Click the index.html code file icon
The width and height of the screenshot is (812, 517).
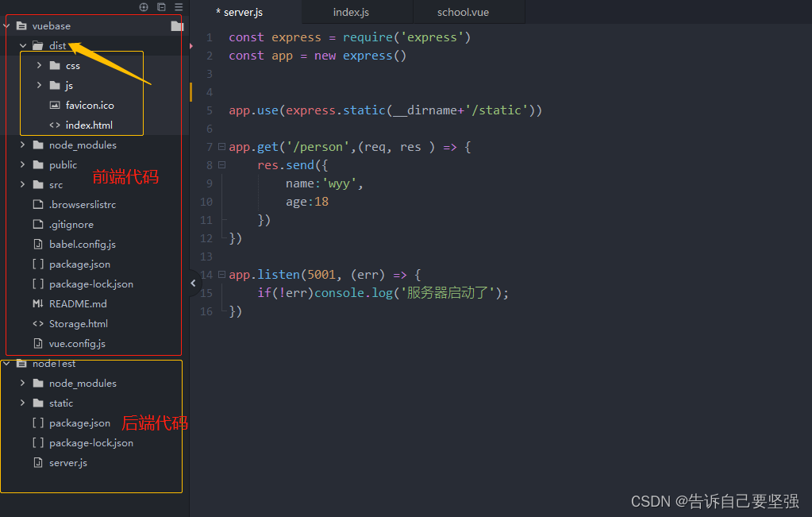55,125
